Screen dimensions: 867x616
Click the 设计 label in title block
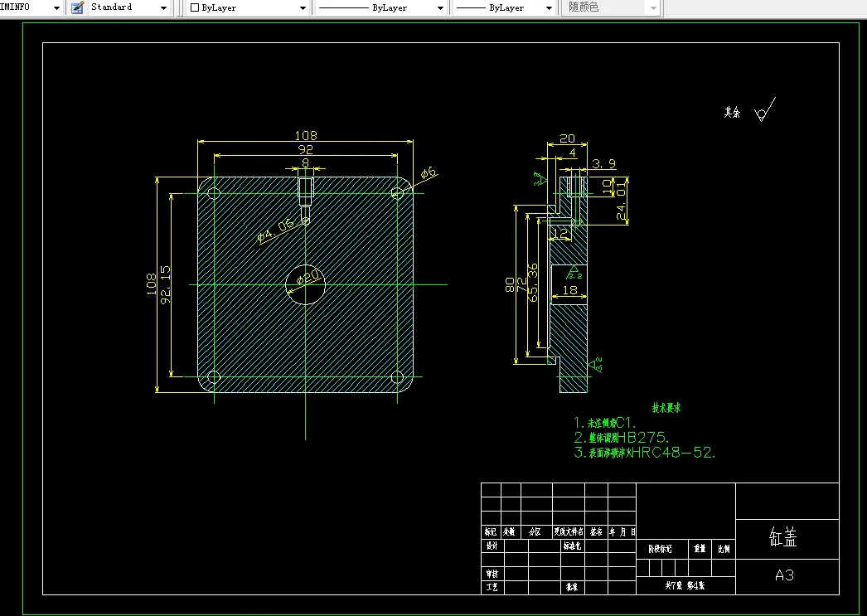coord(492,546)
